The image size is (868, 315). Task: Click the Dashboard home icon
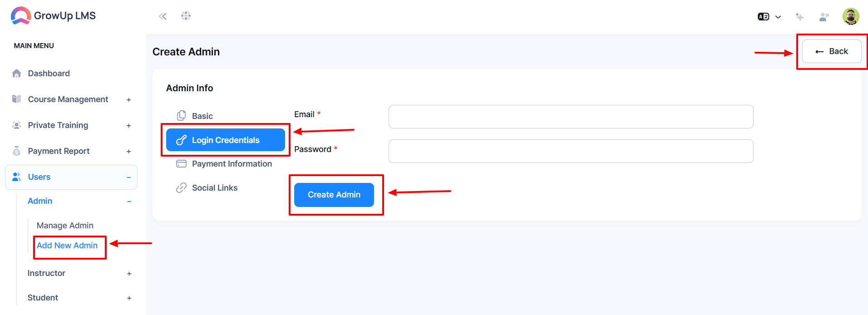(17, 74)
